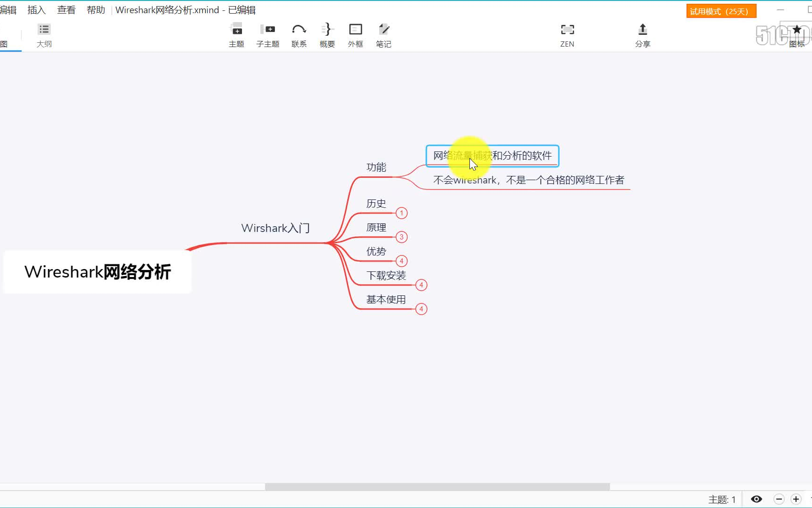Screen dimensions: 812x508
Task: Expand the 优势 branch with badge 4
Action: coord(401,261)
